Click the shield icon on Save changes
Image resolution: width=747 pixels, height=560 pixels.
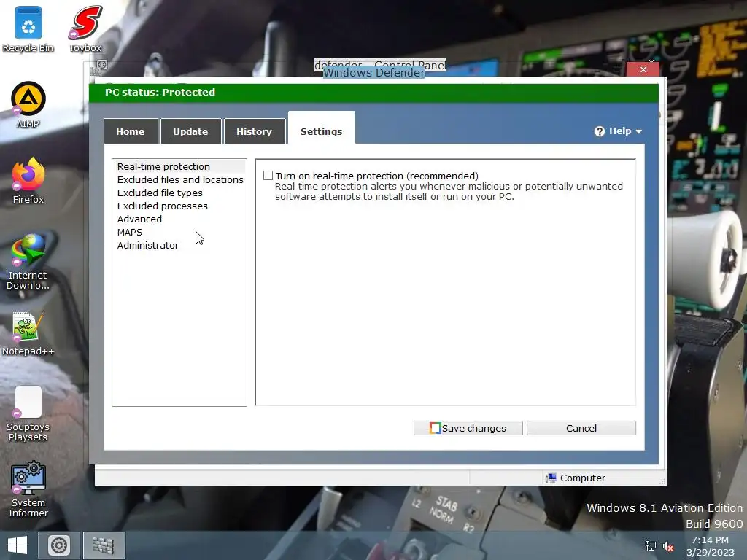[x=435, y=428]
